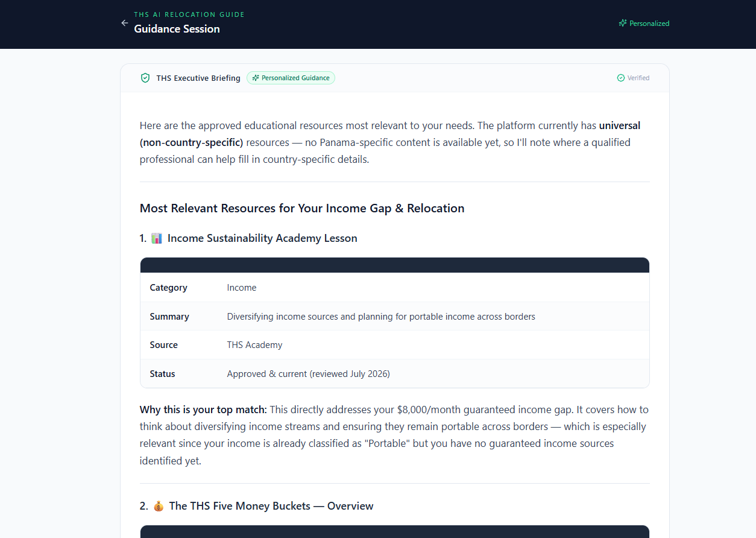Click the Income value in the Category row
This screenshot has width=756, height=538.
(x=242, y=288)
